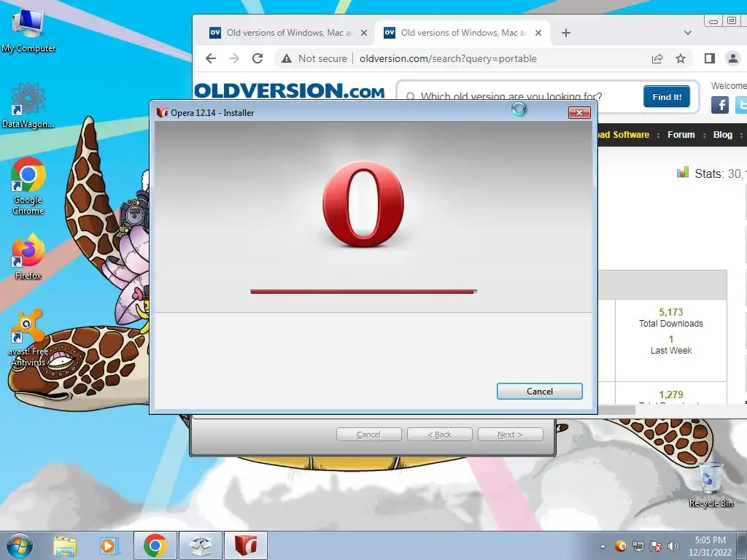747x560 pixels.
Task: Switch to Chrome in the taskbar
Action: [x=155, y=545]
